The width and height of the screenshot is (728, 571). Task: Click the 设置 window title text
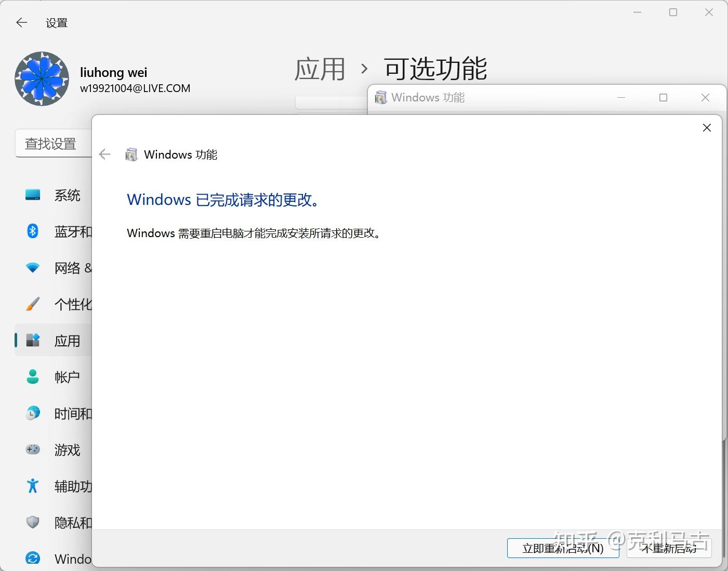[57, 23]
